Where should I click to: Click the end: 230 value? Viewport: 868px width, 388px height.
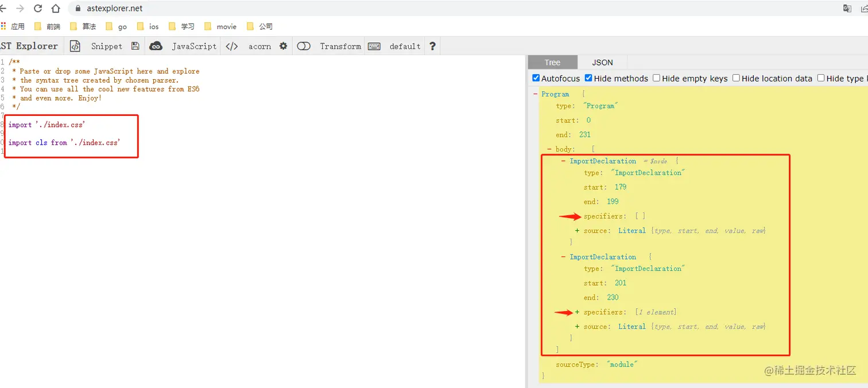point(613,297)
